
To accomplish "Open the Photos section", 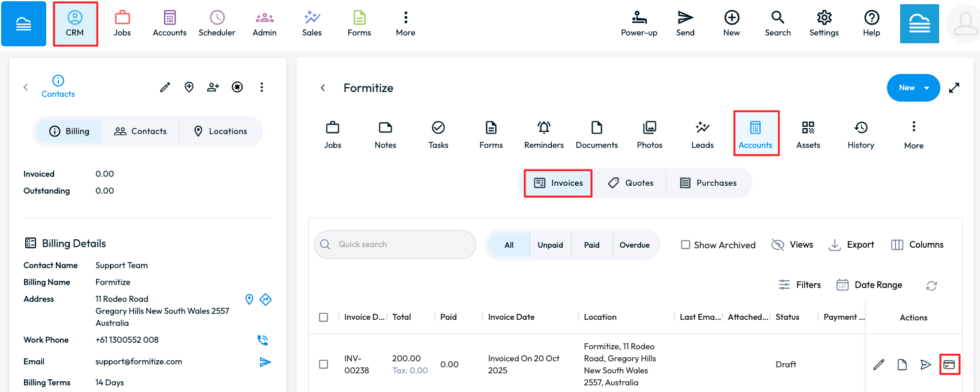I will (650, 134).
